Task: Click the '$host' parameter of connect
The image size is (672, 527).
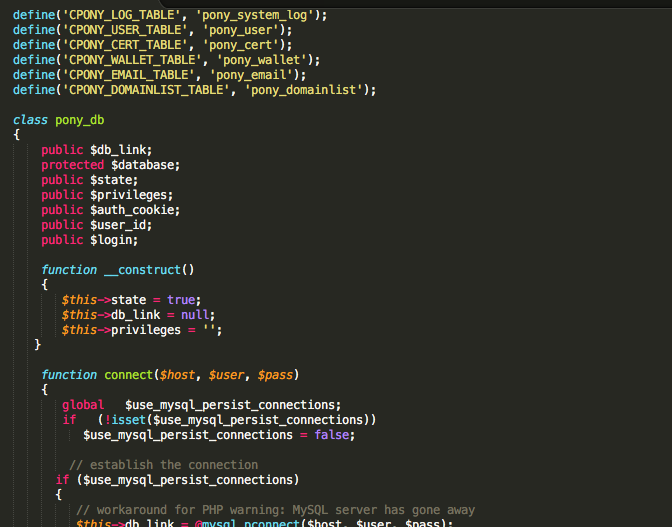Action: [x=177, y=375]
